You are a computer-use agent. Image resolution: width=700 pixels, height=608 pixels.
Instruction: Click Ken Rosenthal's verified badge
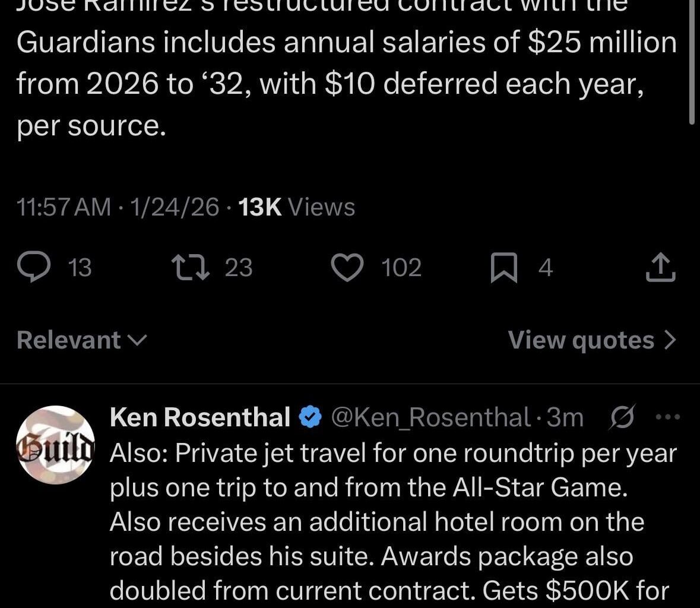click(312, 417)
